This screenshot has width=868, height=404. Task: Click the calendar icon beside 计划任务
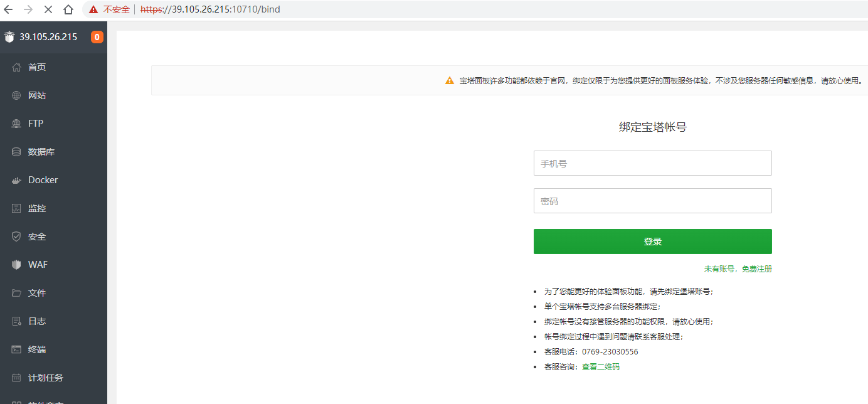point(17,378)
